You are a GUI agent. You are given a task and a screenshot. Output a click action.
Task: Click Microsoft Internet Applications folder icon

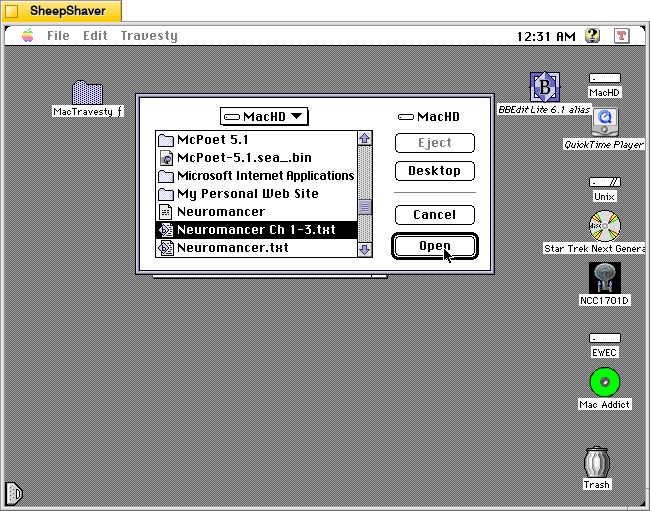coord(166,176)
